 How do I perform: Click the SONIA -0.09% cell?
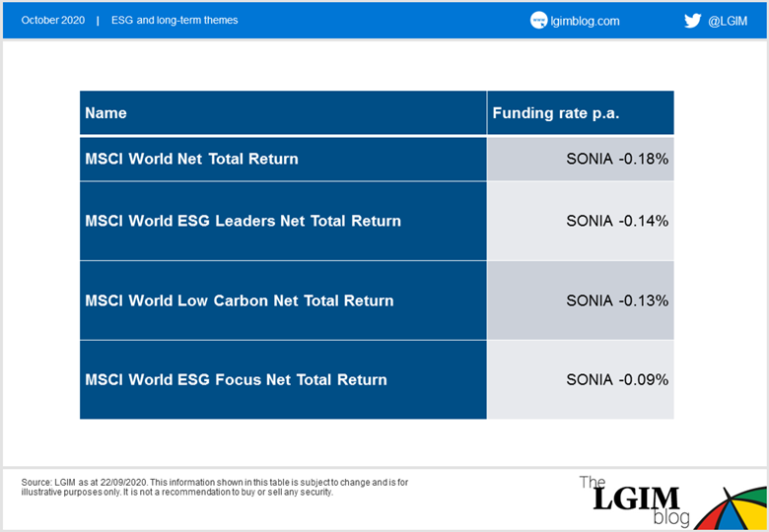tap(581, 379)
